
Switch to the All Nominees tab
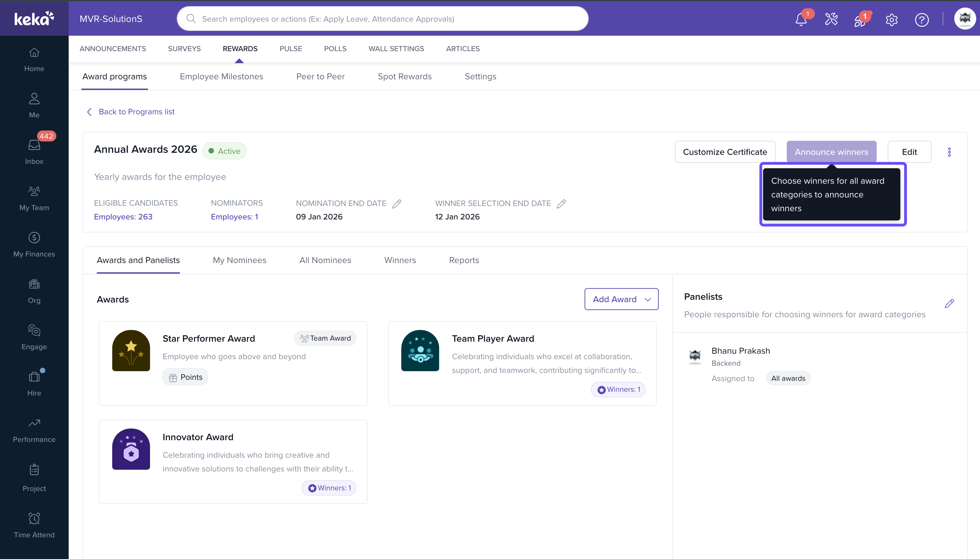pyautogui.click(x=325, y=260)
